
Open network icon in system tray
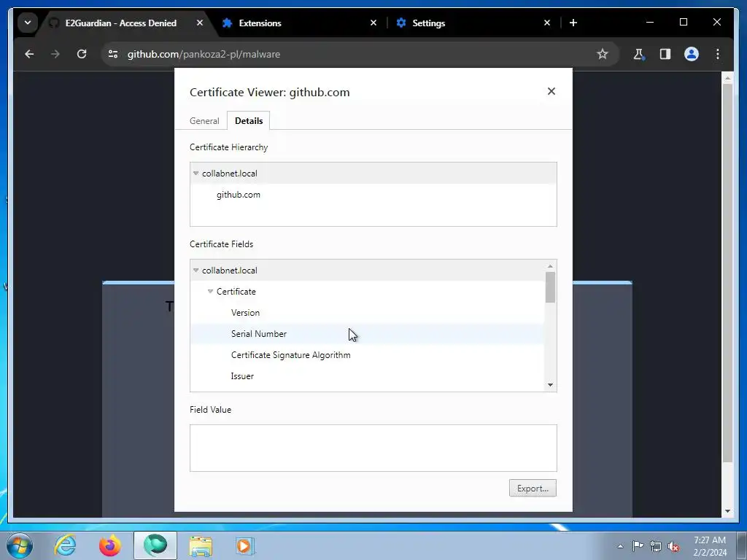(656, 546)
